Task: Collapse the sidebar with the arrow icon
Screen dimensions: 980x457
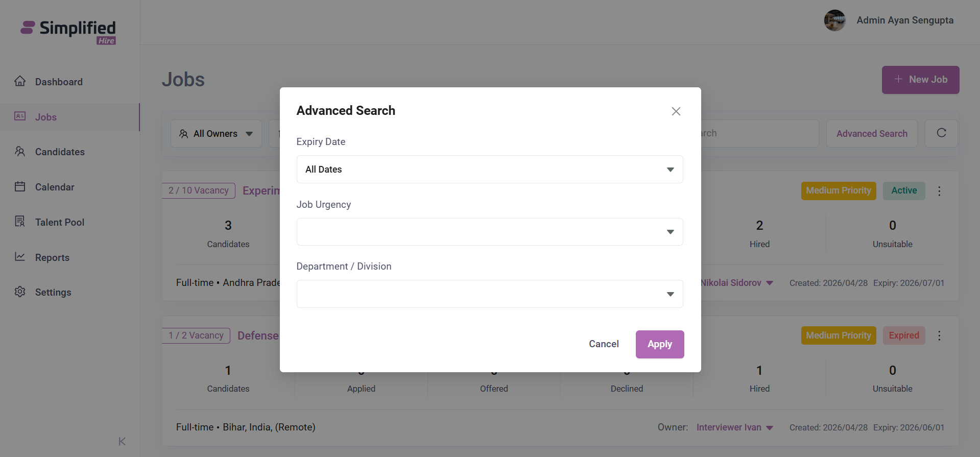Action: (122, 441)
